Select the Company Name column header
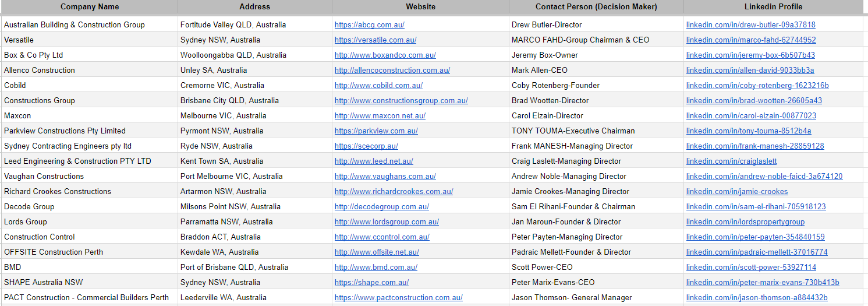 [90, 7]
